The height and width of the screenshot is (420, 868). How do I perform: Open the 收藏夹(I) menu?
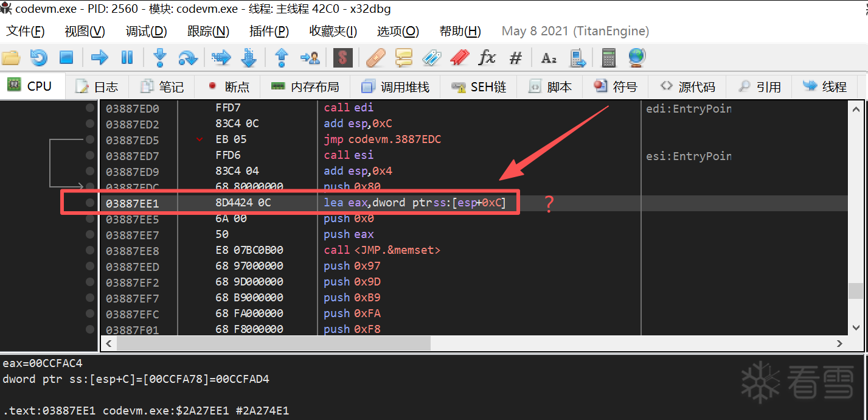tap(333, 31)
